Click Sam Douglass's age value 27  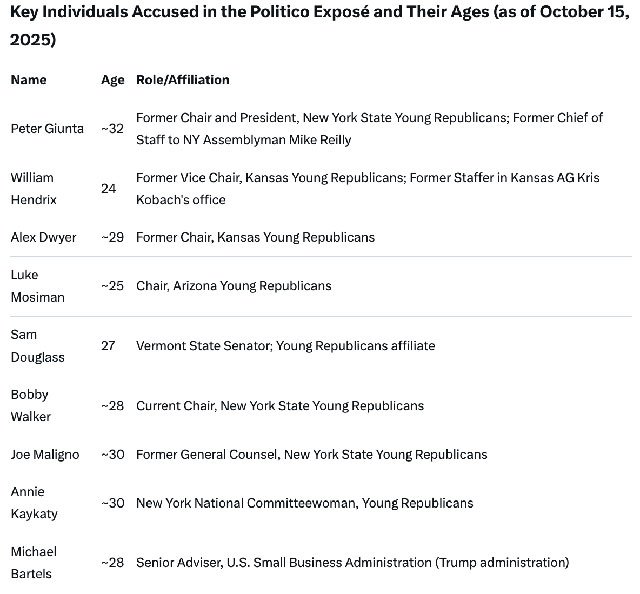coord(108,346)
